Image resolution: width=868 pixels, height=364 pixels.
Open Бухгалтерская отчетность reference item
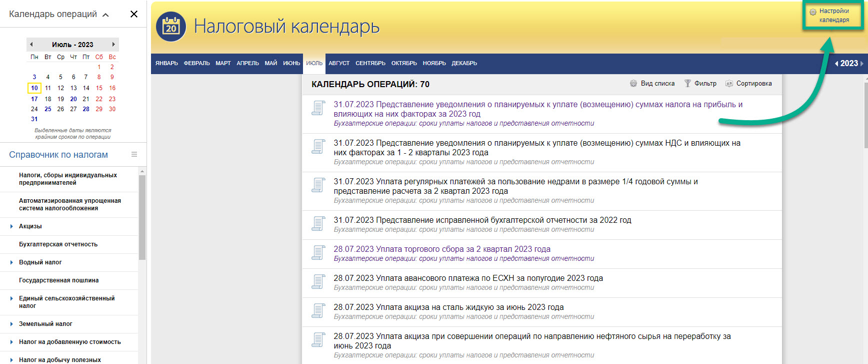point(58,244)
